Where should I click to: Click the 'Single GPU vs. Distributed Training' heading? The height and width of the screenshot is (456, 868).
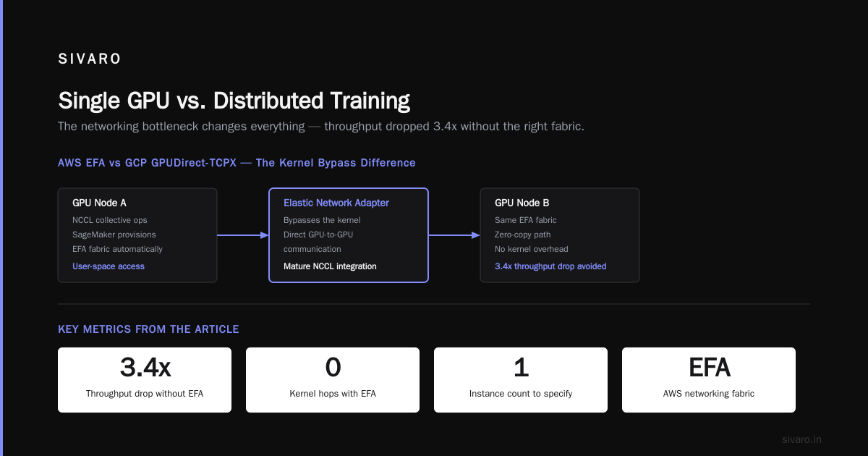pyautogui.click(x=234, y=100)
